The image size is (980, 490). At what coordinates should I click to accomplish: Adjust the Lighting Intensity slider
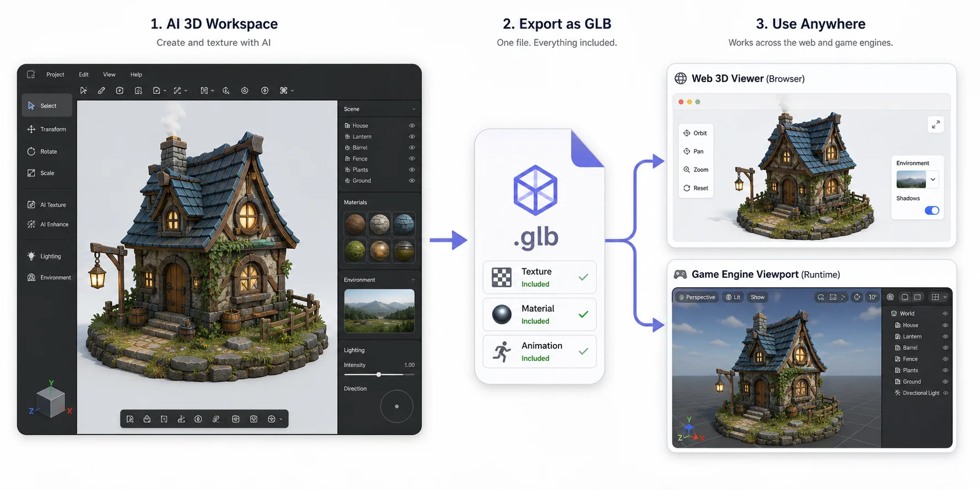point(379,375)
